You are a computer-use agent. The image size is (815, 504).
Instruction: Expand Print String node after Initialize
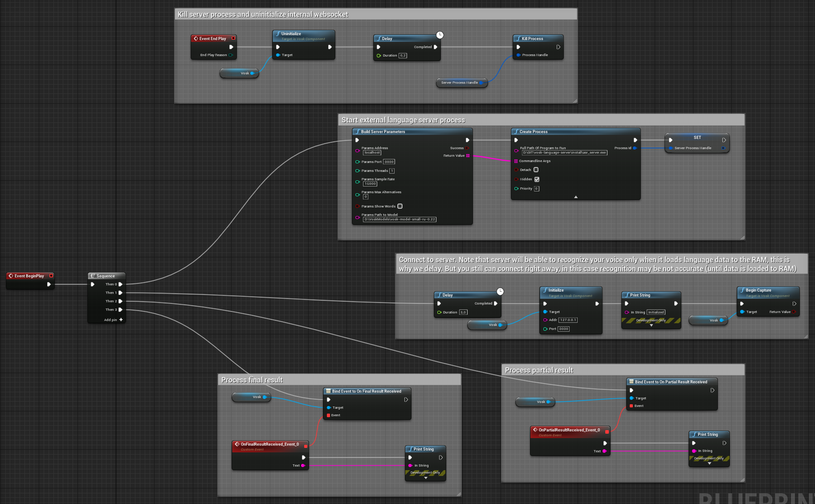click(x=651, y=325)
